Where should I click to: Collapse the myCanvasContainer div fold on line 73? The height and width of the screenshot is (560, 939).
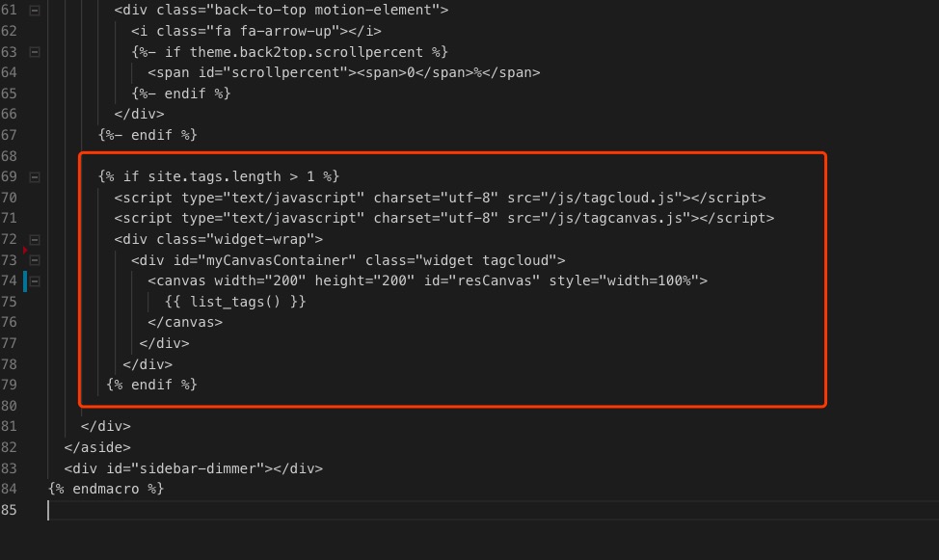click(35, 260)
